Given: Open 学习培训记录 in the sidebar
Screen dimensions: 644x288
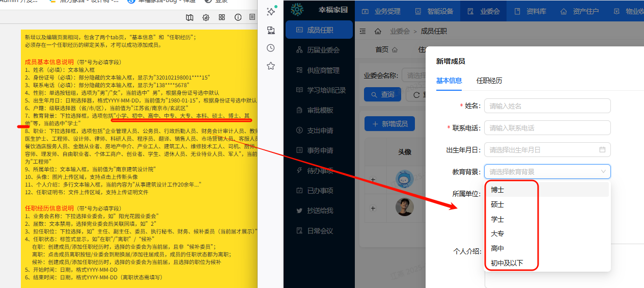Looking at the screenshot, I should tap(319, 90).
